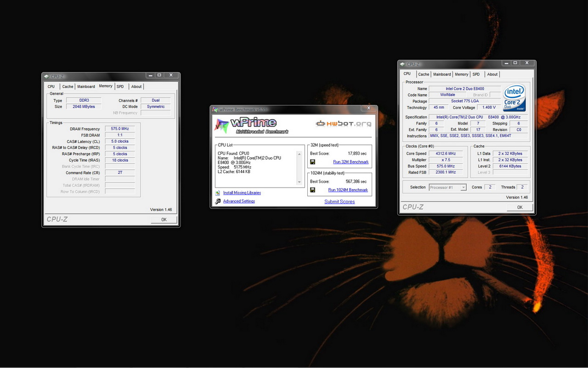Image resolution: width=588 pixels, height=368 pixels.
Task: Click the Package Socket 775 LGA field
Action: pos(465,101)
